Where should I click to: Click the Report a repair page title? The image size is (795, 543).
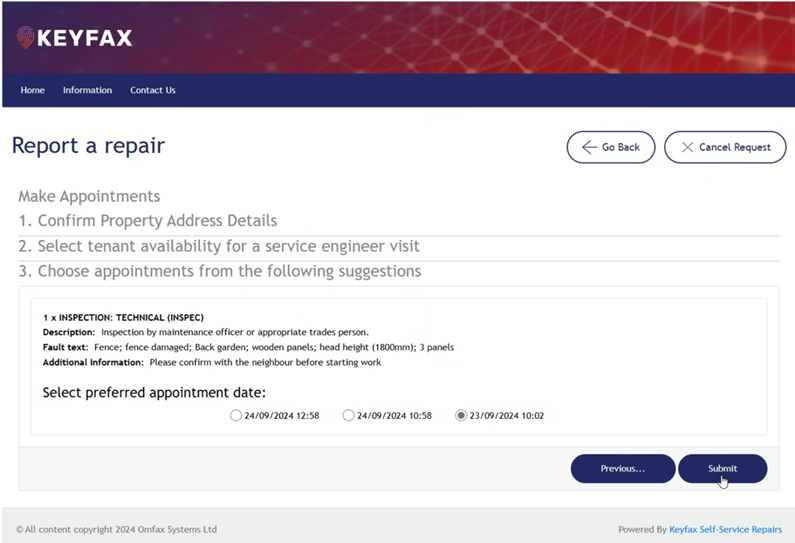[88, 146]
